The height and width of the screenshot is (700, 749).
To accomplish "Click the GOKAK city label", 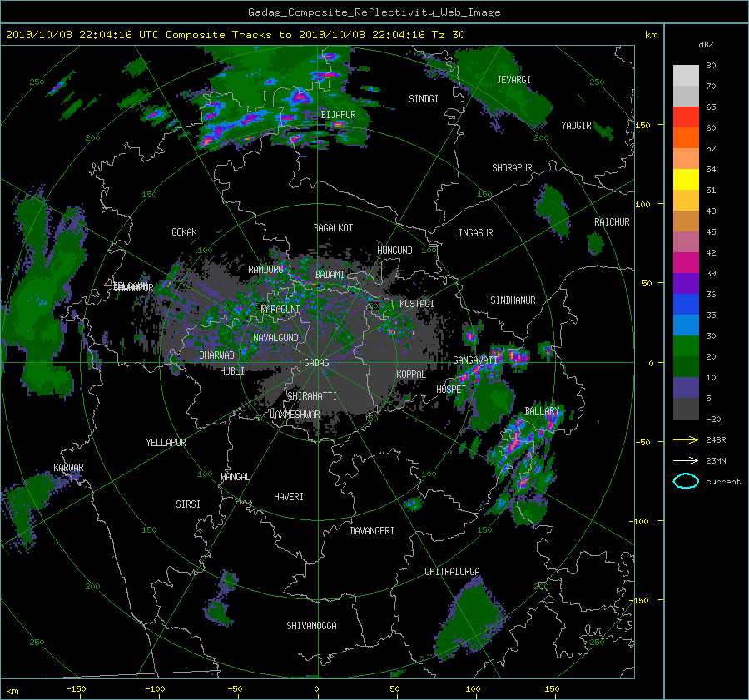I will 184,232.
